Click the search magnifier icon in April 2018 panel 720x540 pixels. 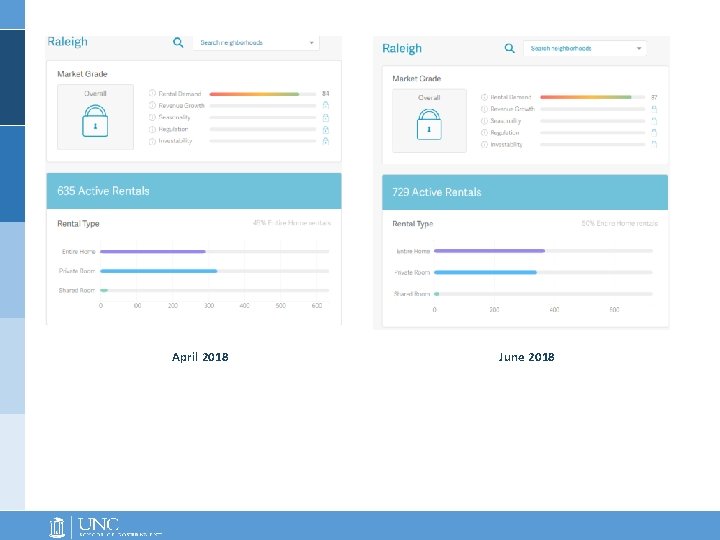pos(178,43)
